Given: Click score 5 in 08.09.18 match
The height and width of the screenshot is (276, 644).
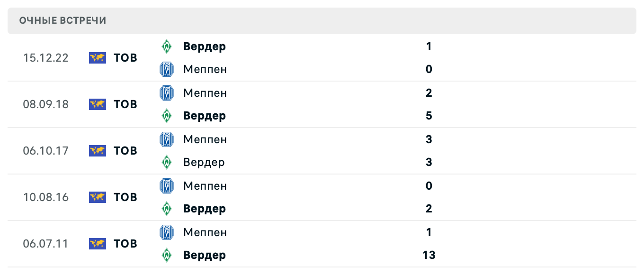Looking at the screenshot, I should (429, 116).
